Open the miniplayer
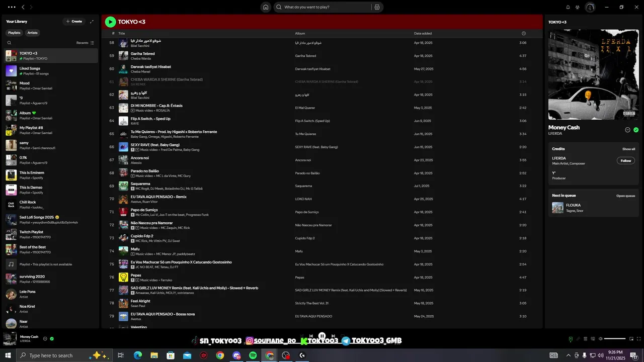644x362 pixels. click(631, 339)
